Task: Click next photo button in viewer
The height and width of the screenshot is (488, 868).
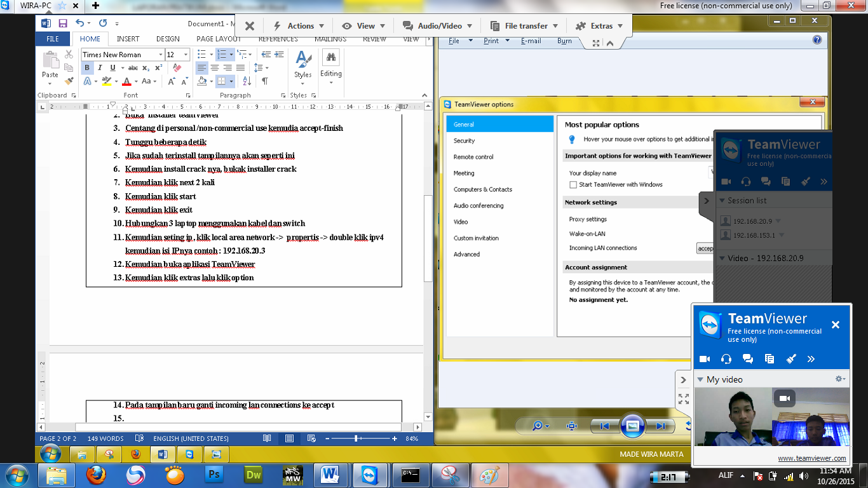Action: coord(661,426)
